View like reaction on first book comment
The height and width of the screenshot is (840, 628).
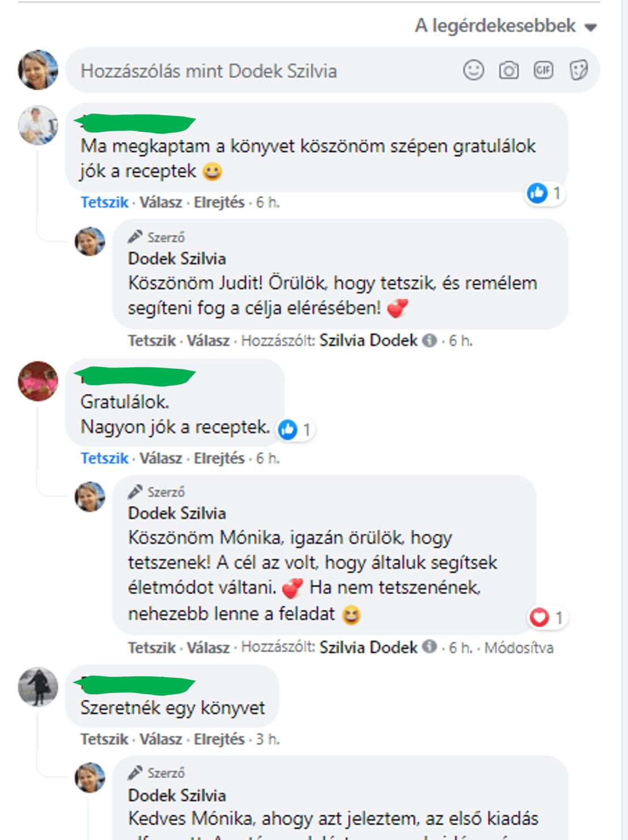[x=544, y=193]
